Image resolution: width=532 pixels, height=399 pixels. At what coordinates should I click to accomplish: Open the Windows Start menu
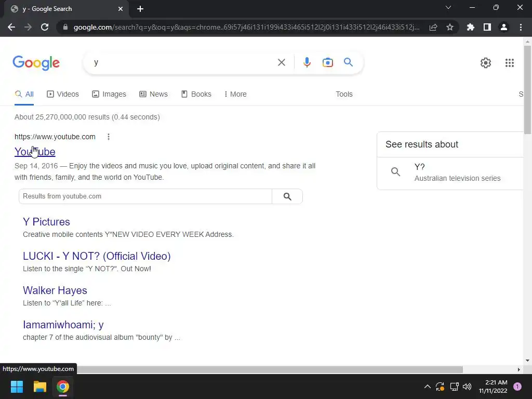[17, 387]
